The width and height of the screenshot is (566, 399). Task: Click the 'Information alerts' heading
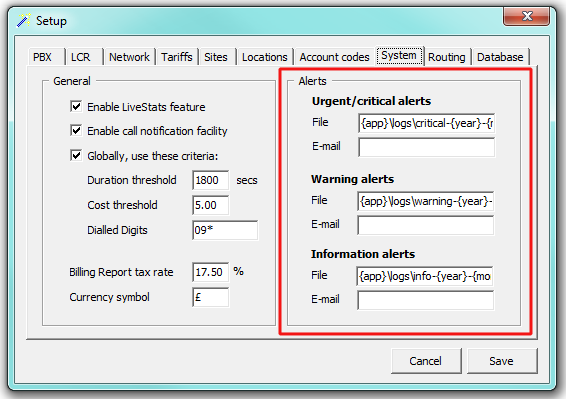(363, 254)
